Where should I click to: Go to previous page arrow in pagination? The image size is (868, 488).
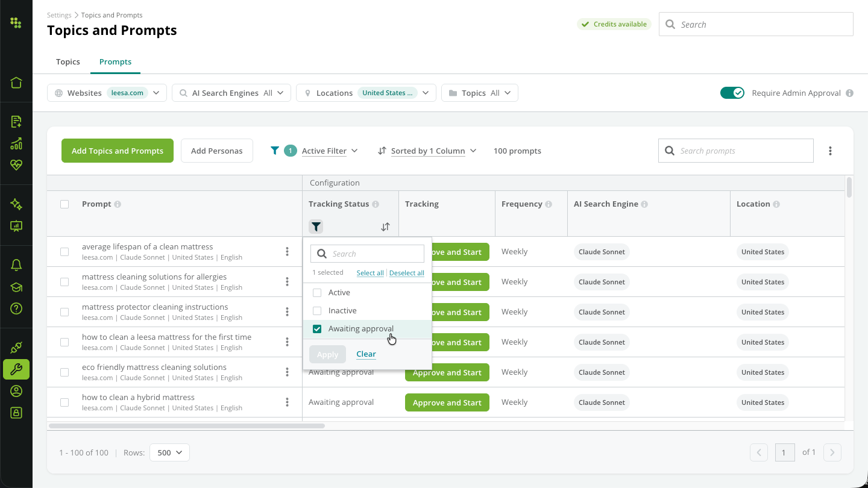(x=759, y=452)
